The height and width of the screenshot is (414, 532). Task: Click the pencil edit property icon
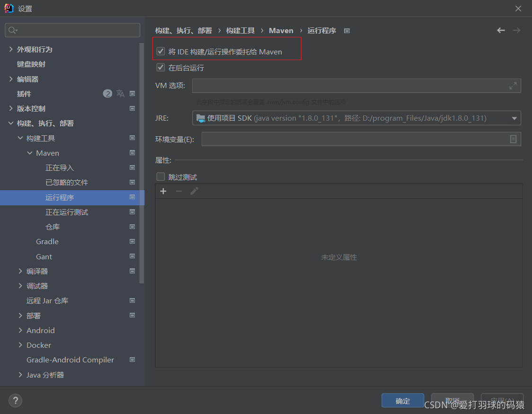[x=194, y=191]
